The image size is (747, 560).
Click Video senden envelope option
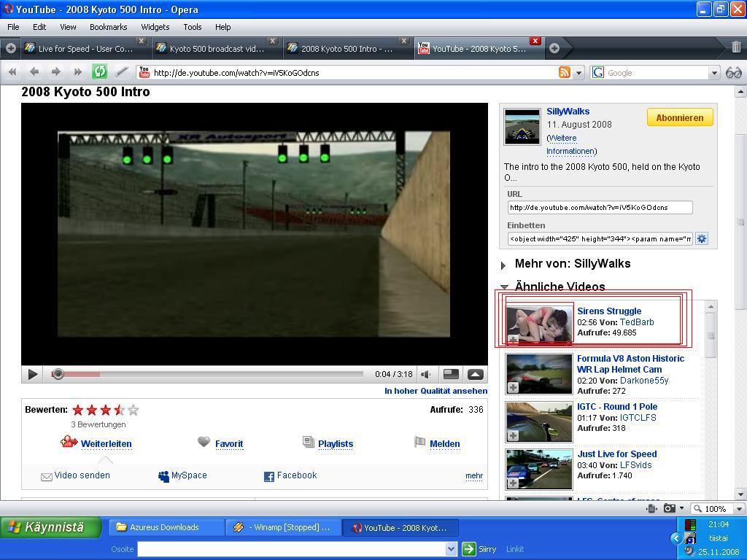75,475
